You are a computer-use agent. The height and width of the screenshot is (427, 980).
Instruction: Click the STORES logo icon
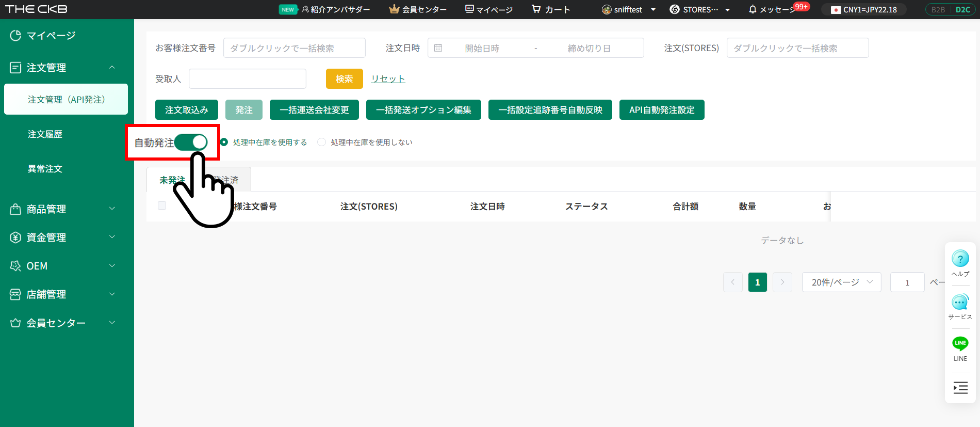674,9
